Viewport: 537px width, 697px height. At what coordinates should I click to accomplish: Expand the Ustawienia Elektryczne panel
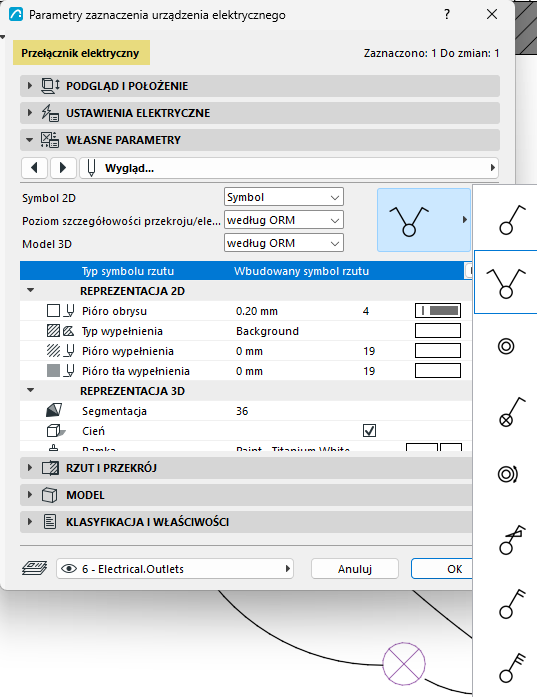(x=30, y=112)
